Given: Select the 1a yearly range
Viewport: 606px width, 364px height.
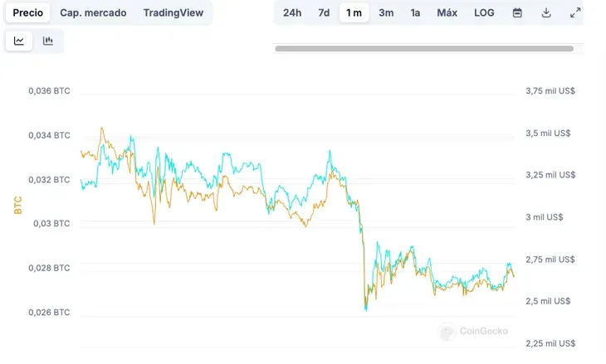Looking at the screenshot, I should (x=415, y=13).
